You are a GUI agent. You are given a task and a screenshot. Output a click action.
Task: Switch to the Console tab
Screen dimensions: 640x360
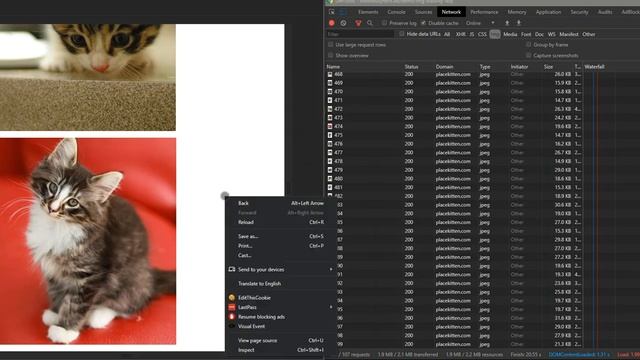pyautogui.click(x=396, y=12)
